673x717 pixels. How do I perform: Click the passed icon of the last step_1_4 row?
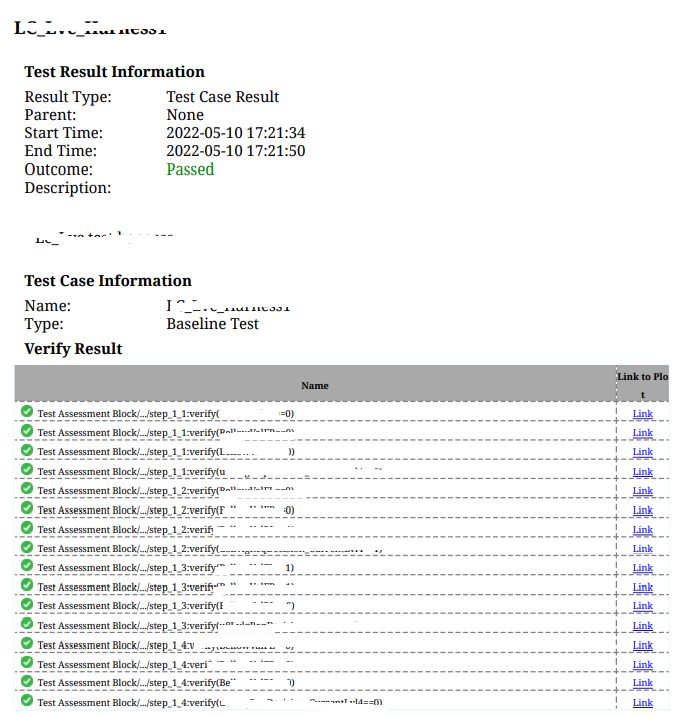27,701
